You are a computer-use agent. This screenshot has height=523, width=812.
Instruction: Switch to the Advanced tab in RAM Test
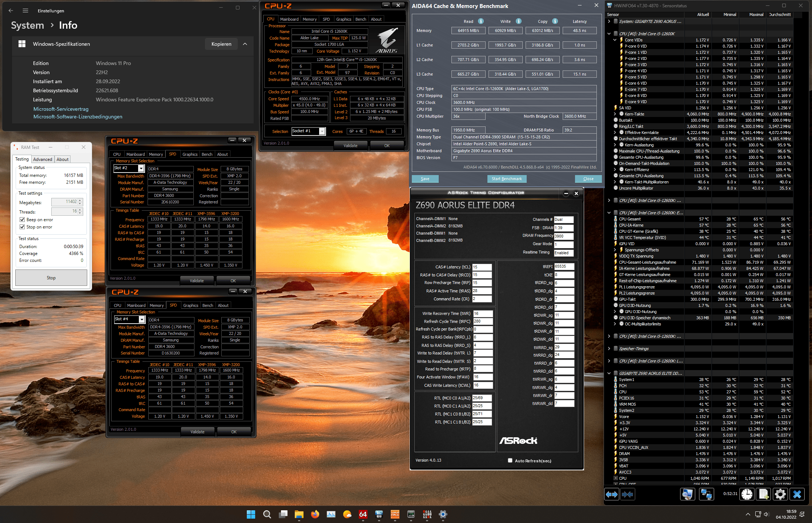pyautogui.click(x=43, y=159)
